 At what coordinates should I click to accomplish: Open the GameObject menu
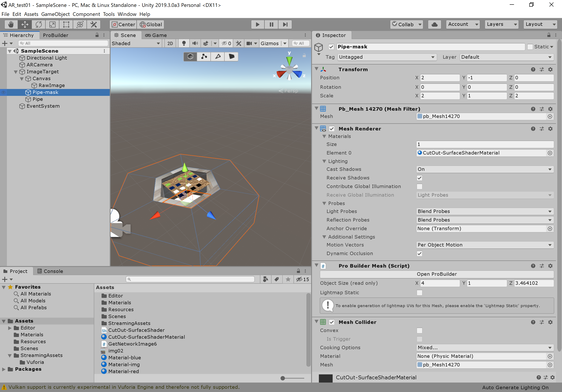[x=55, y=14]
